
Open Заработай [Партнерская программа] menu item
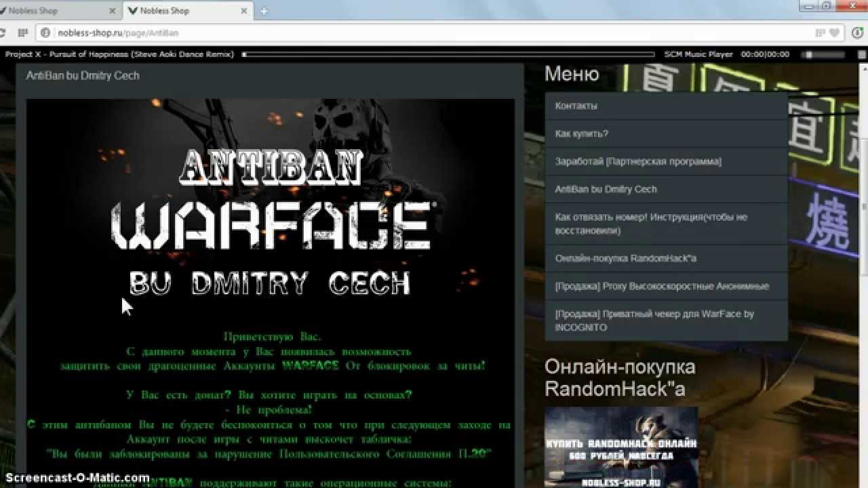[666, 161]
